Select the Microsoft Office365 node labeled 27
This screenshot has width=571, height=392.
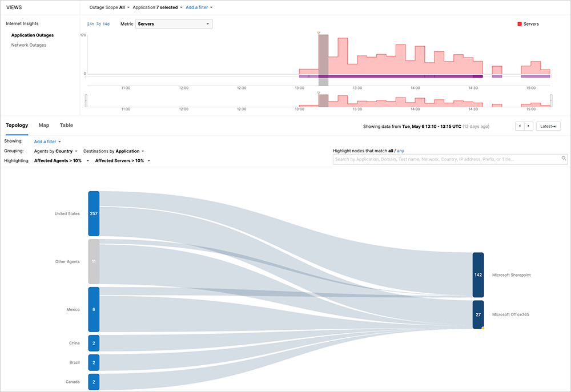[x=478, y=314]
